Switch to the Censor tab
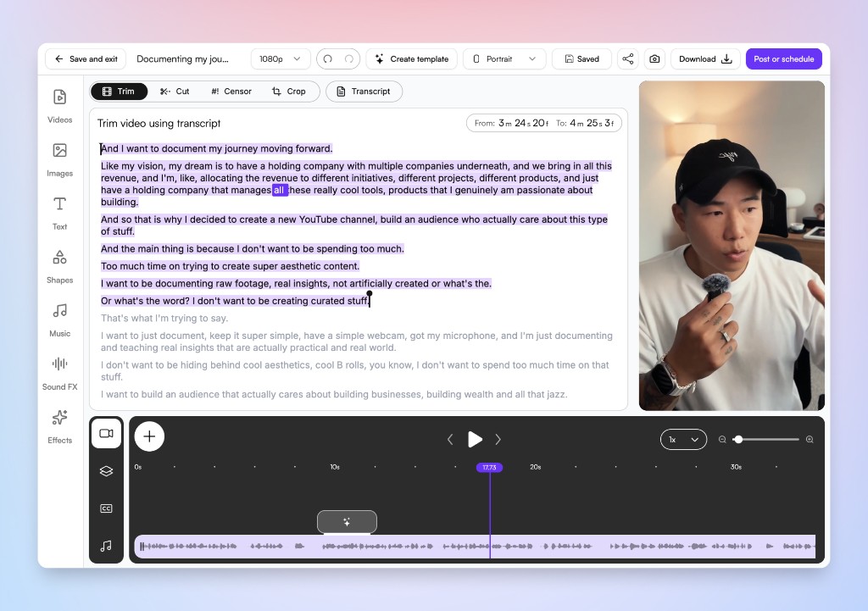 click(231, 91)
